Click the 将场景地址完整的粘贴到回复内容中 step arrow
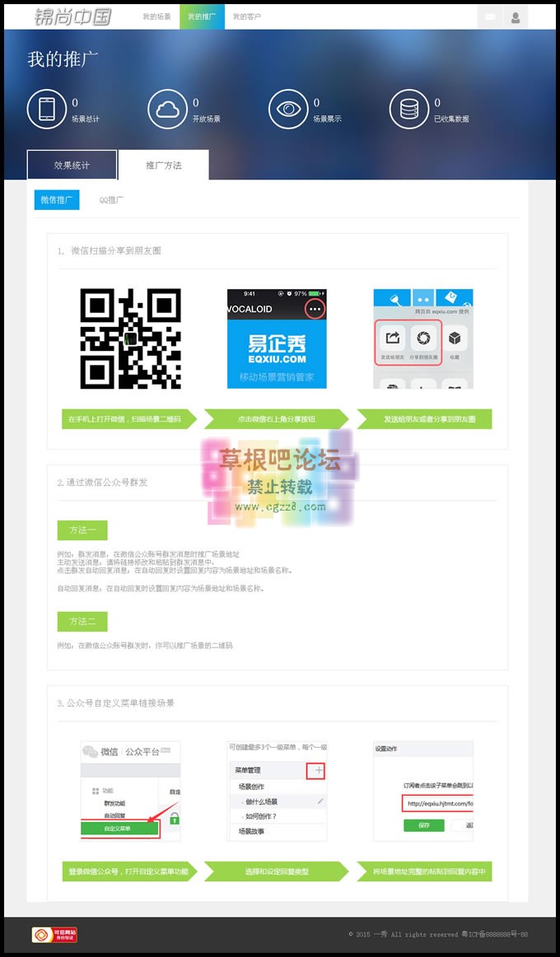The image size is (560, 957). click(425, 871)
